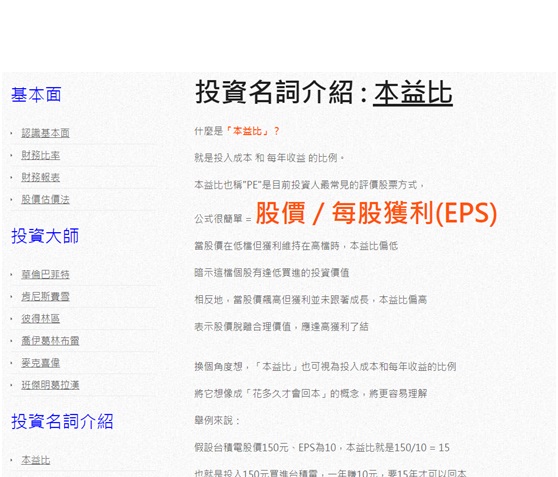Open the 喬伊葛林布雷 link
Image resolution: width=558 pixels, height=477 pixels.
[50, 341]
